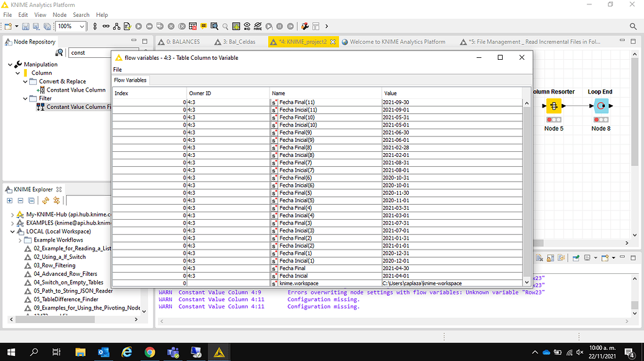
Task: Click the KNIME taskbar icon
Action: click(x=219, y=354)
